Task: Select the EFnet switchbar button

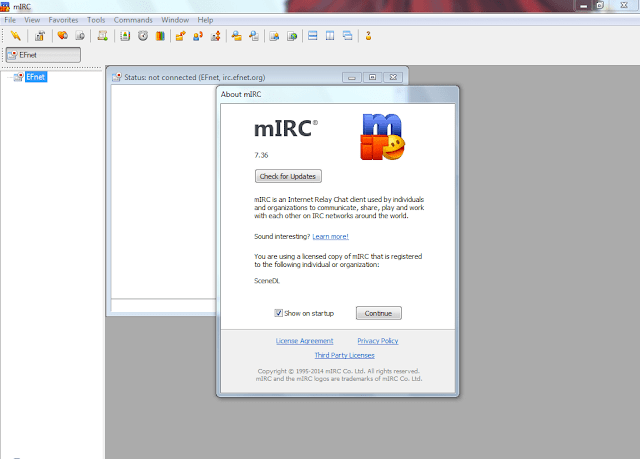Action: (43, 55)
